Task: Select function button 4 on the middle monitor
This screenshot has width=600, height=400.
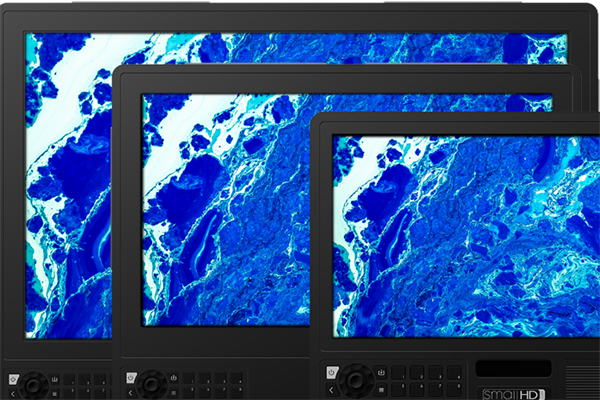Action: pos(236,378)
